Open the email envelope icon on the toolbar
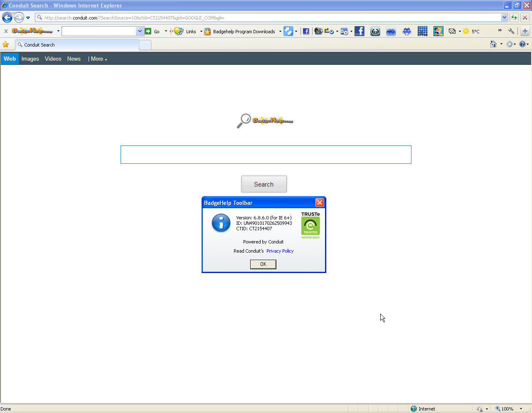This screenshot has width=532, height=413. [452, 31]
